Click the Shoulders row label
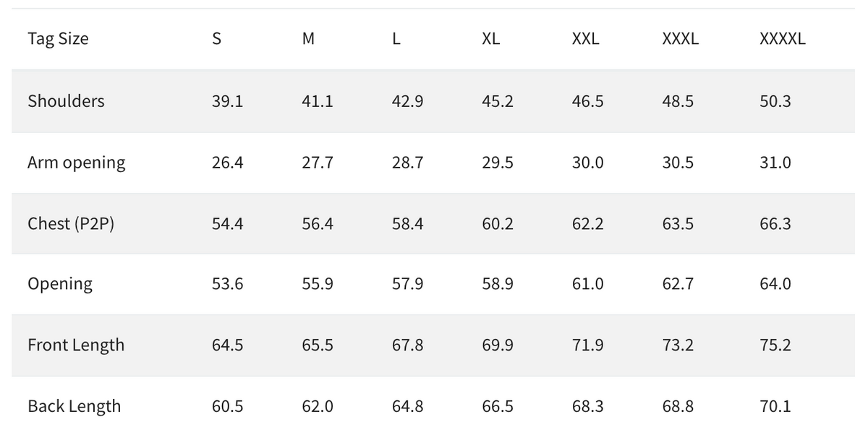Viewport: 868px width, 438px height. coord(66,101)
